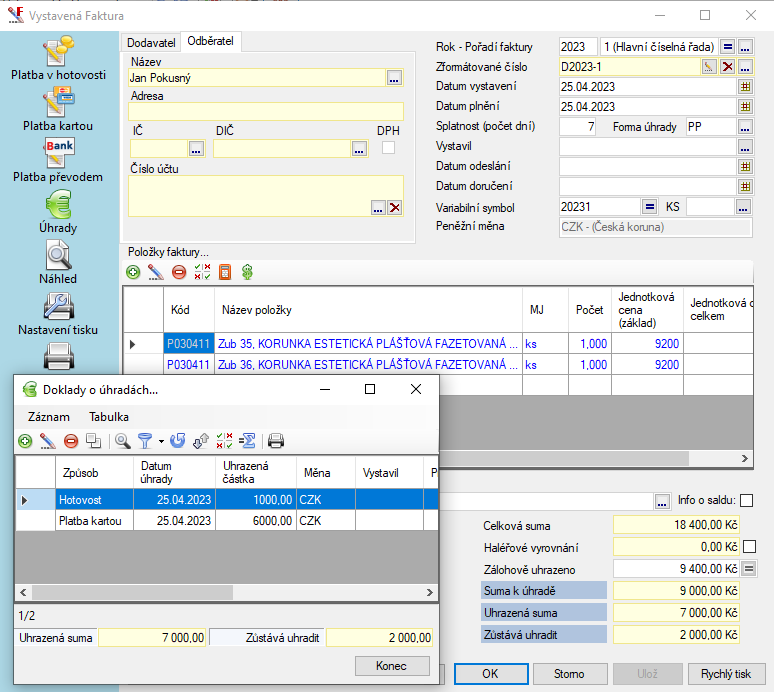
Task: Open the IČ lookup ellipsis button
Action: [x=196, y=149]
